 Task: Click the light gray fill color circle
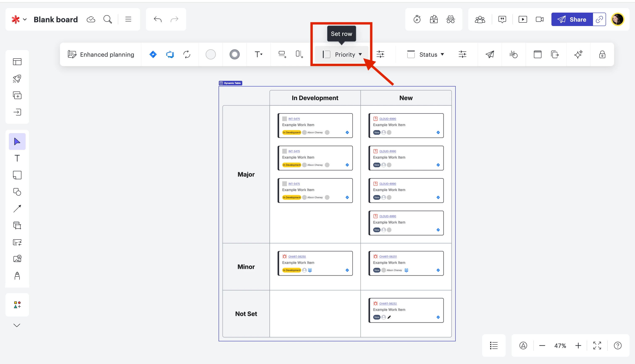[210, 54]
